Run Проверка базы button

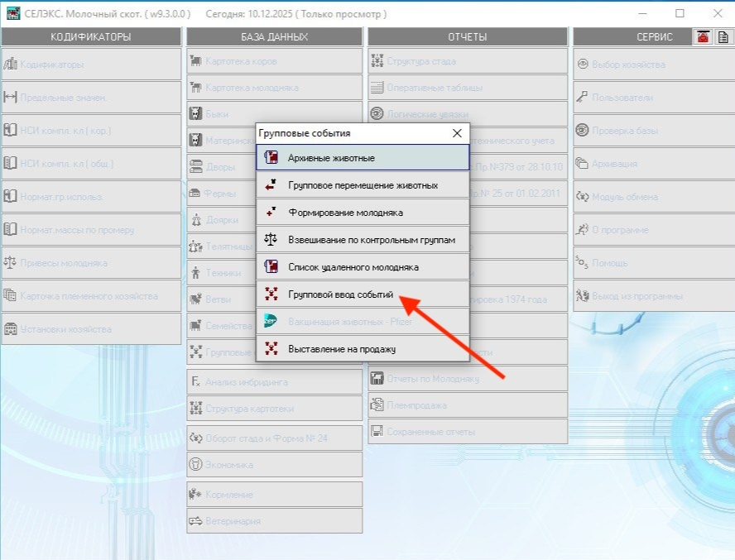[x=654, y=130]
